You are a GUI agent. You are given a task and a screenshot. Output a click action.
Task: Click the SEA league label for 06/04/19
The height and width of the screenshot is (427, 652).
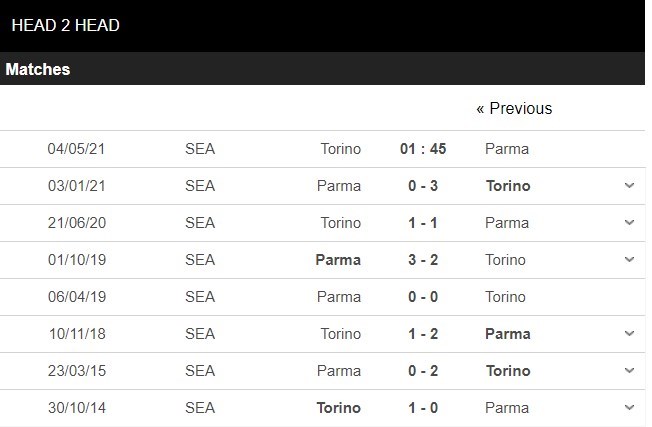pyautogui.click(x=200, y=297)
